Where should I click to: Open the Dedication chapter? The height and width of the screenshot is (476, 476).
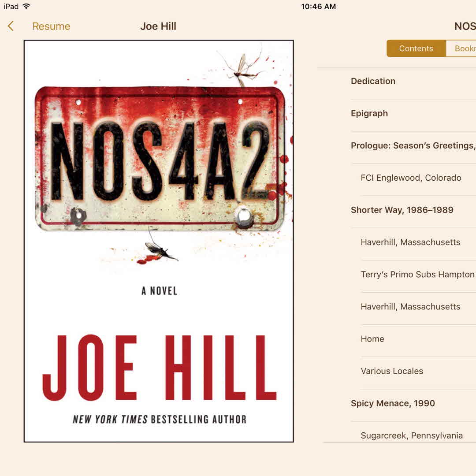413,81
